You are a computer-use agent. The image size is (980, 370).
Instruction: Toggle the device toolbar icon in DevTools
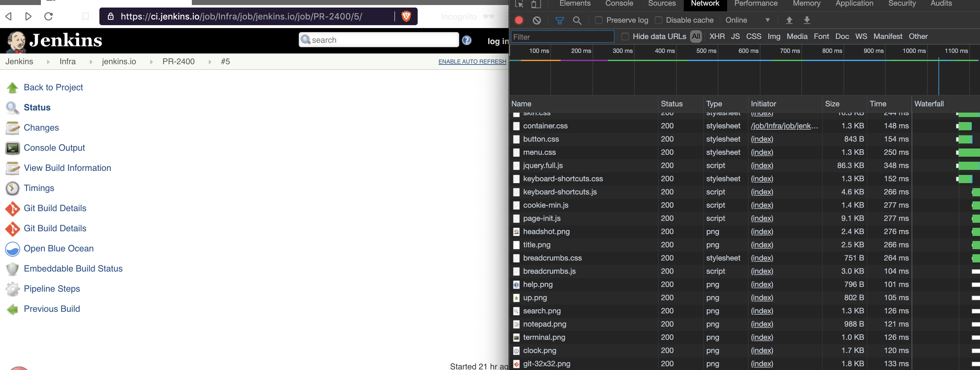(x=536, y=4)
